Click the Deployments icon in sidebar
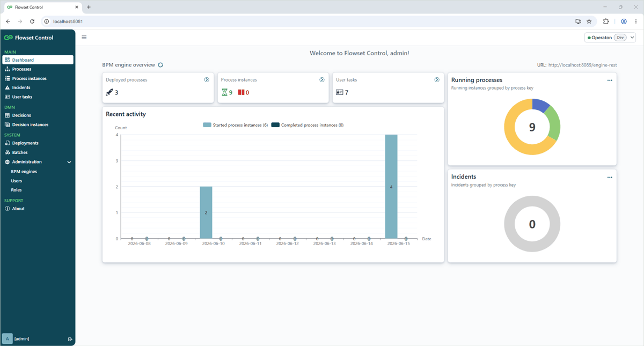 7,143
